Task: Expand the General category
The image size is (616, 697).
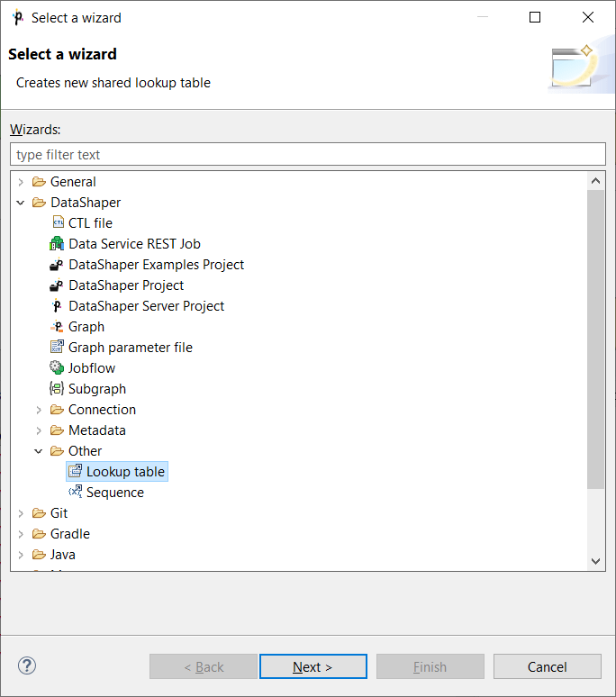Action: [21, 182]
